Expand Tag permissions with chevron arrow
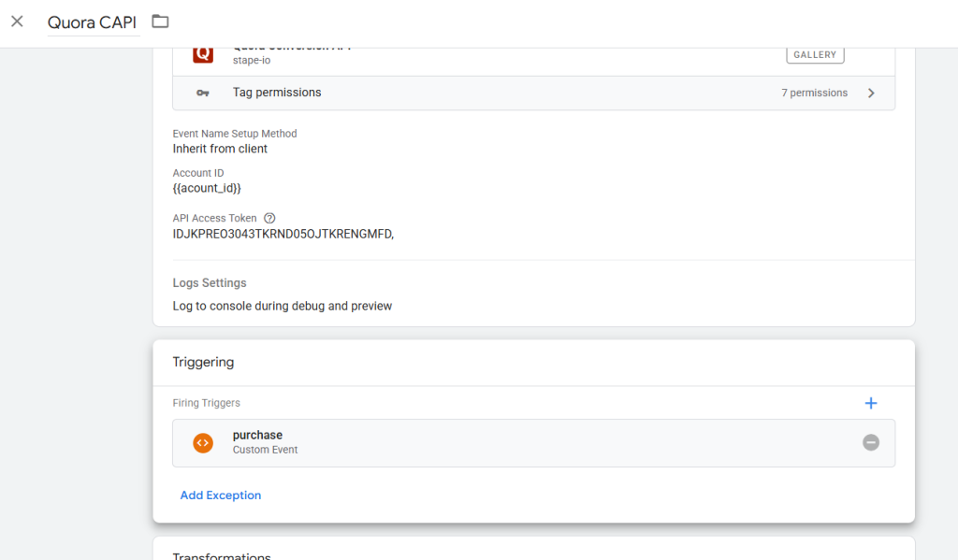Image resolution: width=958 pixels, height=560 pixels. pos(871,93)
